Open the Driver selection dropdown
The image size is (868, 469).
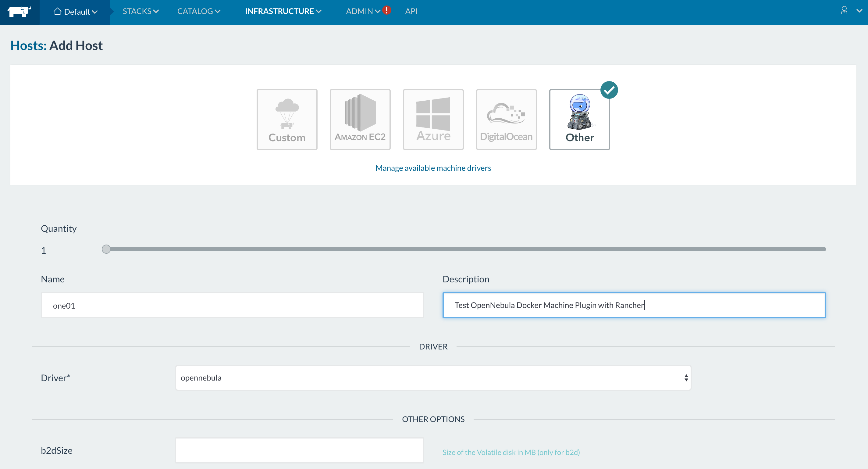pos(433,378)
